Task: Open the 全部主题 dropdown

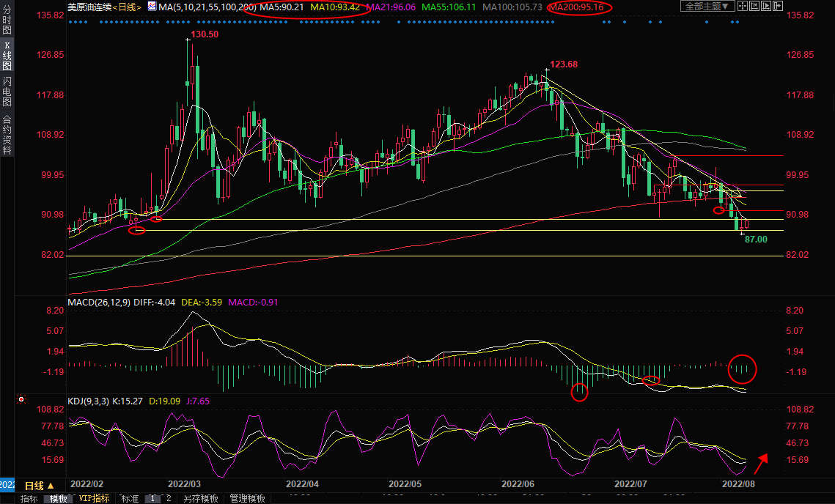Action: [707, 6]
